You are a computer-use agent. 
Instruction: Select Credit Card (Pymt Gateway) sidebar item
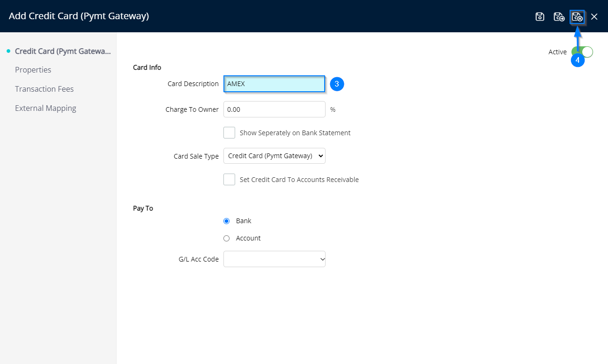[x=63, y=51]
